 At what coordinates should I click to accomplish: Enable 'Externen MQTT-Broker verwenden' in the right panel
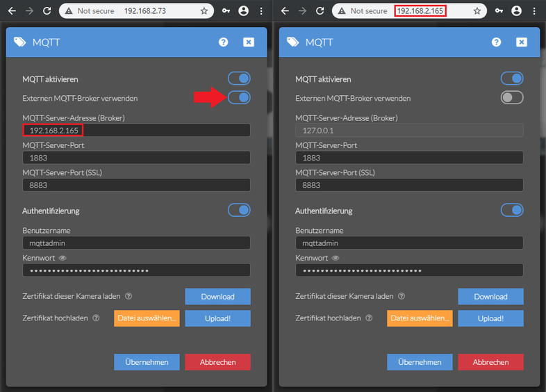click(x=512, y=98)
